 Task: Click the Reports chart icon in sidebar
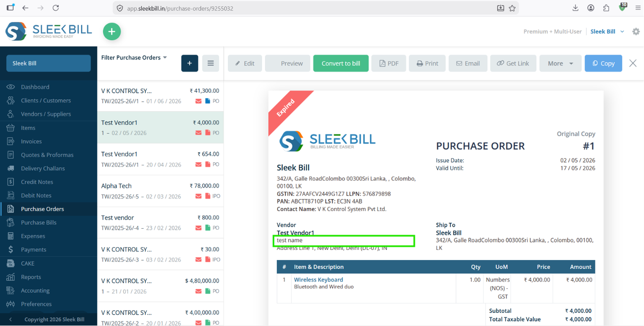pos(11,277)
